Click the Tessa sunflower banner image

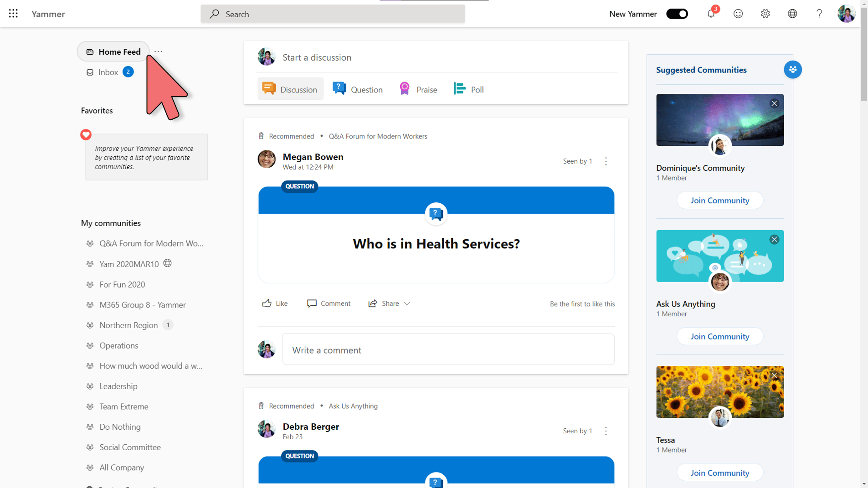coord(719,392)
